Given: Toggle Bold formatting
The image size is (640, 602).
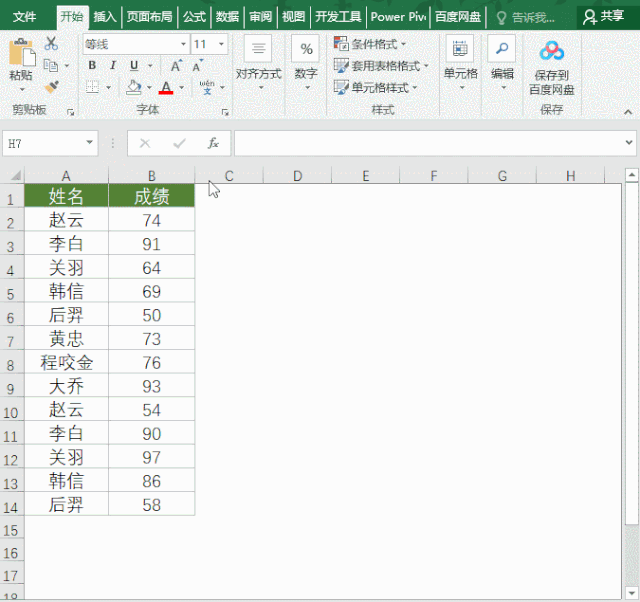Looking at the screenshot, I should pos(92,65).
